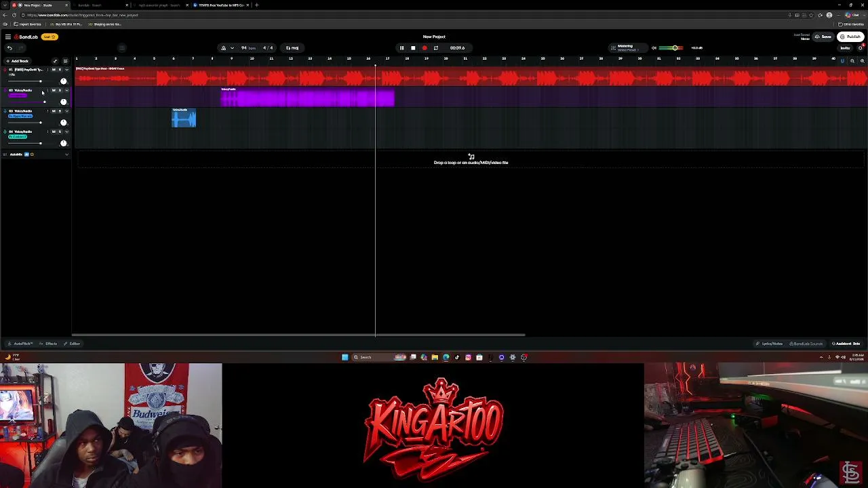Viewport: 868px width, 488px height.
Task: Click the master volume speaker icon
Action: (654, 48)
